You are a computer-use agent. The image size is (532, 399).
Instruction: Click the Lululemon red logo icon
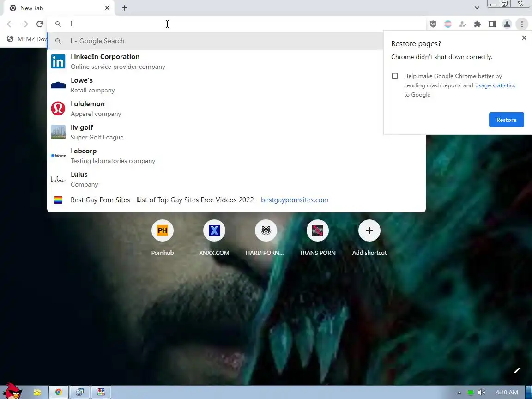(x=58, y=109)
